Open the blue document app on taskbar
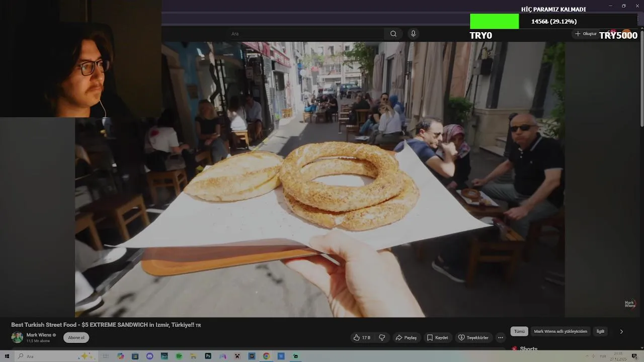The width and height of the screenshot is (644, 362). (281, 356)
